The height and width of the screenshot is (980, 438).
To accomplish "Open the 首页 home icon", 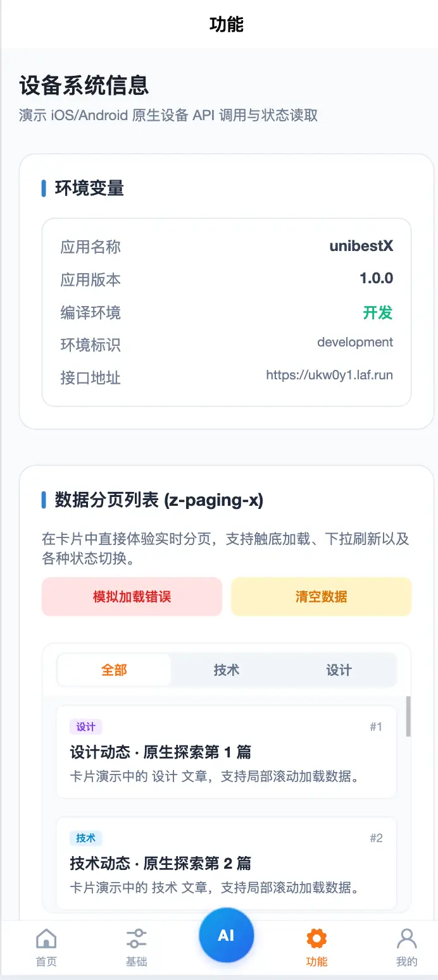I will point(46,939).
